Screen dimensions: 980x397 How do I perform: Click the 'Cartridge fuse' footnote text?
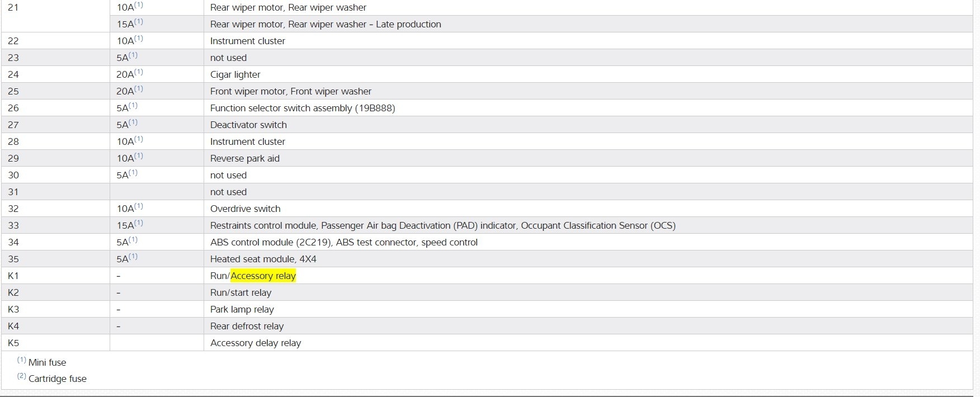pyautogui.click(x=57, y=379)
